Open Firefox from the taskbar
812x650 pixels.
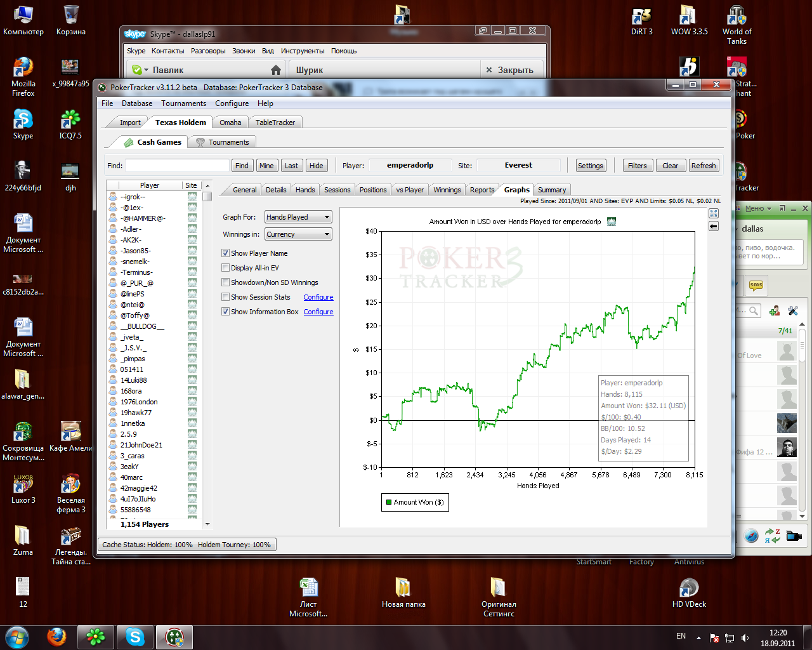click(x=57, y=637)
